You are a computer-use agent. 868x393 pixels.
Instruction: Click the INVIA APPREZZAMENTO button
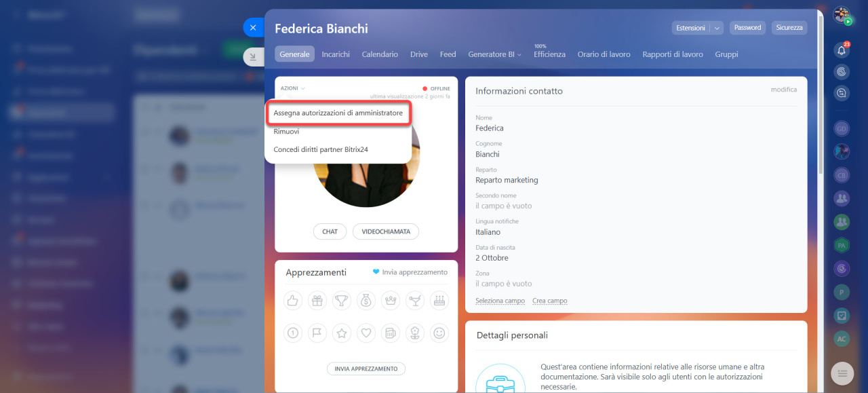coord(366,369)
